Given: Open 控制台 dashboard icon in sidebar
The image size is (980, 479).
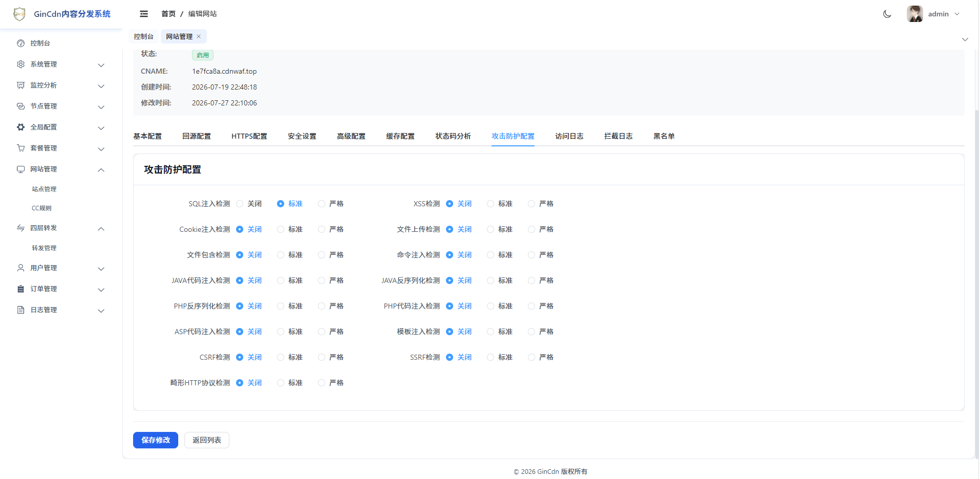Looking at the screenshot, I should tap(20, 43).
